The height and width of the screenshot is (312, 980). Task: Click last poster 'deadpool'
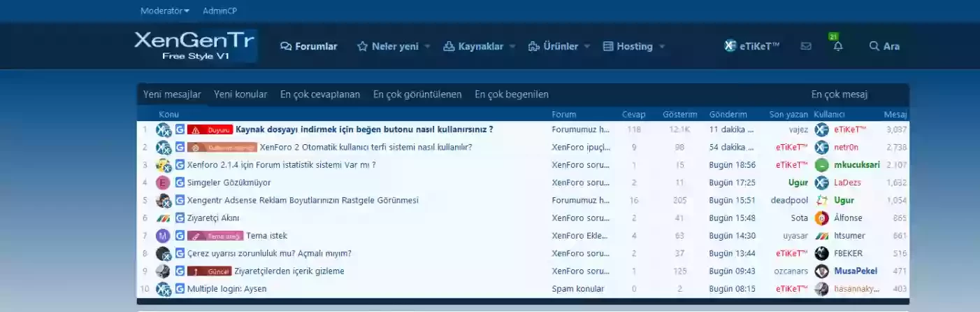(x=789, y=201)
